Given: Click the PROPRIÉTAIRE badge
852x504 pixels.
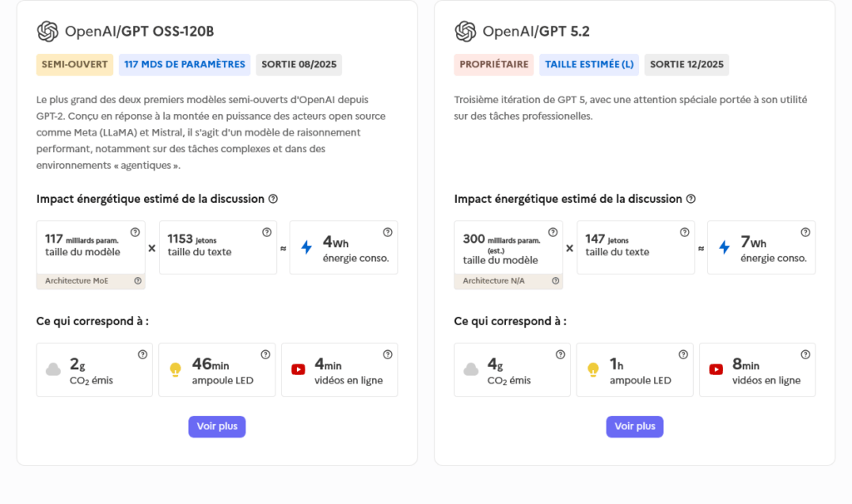Looking at the screenshot, I should tap(494, 65).
